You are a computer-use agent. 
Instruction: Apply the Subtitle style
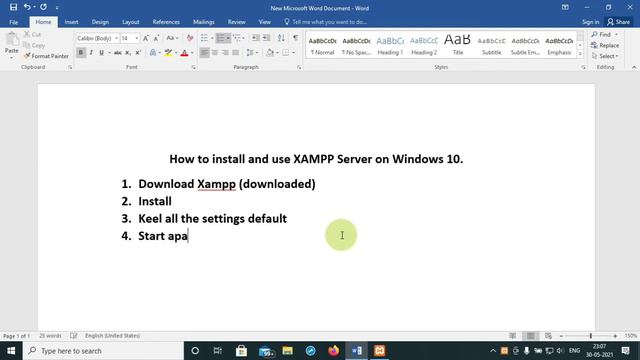[x=491, y=45]
